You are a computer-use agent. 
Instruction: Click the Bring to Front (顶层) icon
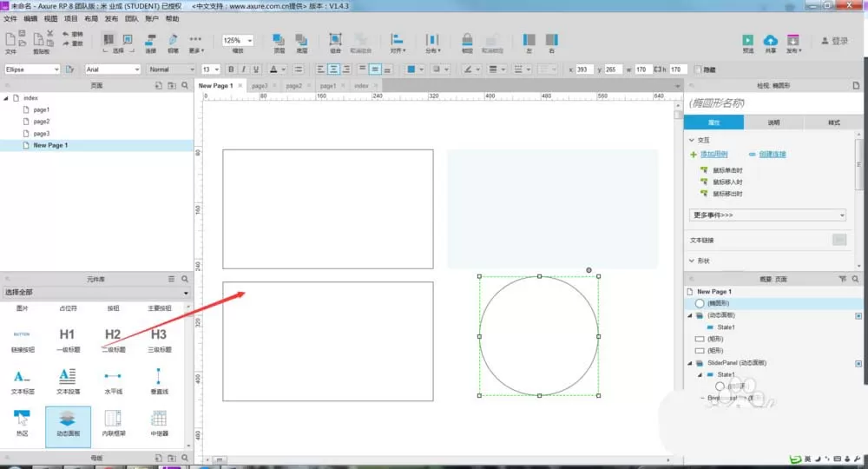coord(279,39)
